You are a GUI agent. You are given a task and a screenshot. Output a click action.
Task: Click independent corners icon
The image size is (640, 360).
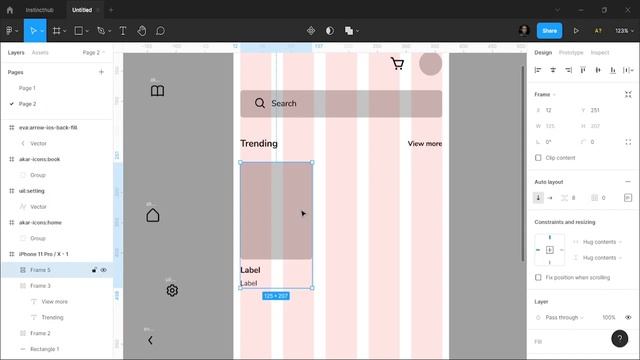pyautogui.click(x=628, y=142)
